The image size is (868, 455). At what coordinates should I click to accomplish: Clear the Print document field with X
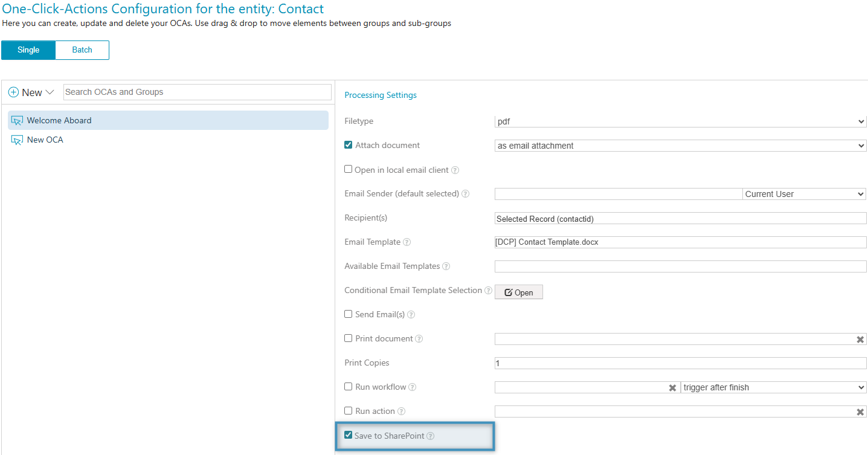point(860,340)
